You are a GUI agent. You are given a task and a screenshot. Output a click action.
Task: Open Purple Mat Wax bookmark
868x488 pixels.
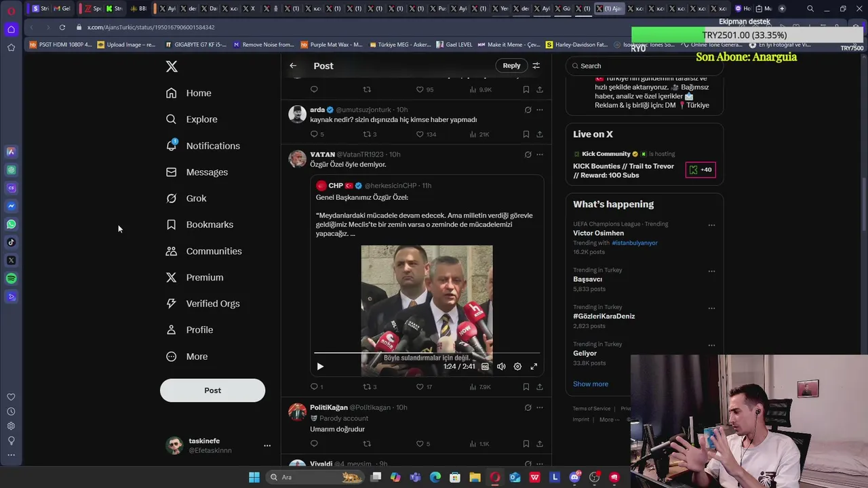tap(330, 45)
